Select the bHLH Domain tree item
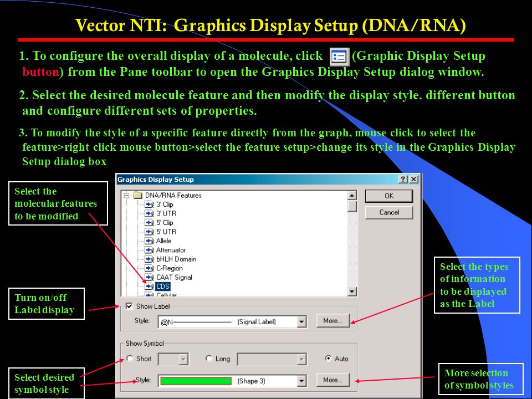 coord(176,259)
